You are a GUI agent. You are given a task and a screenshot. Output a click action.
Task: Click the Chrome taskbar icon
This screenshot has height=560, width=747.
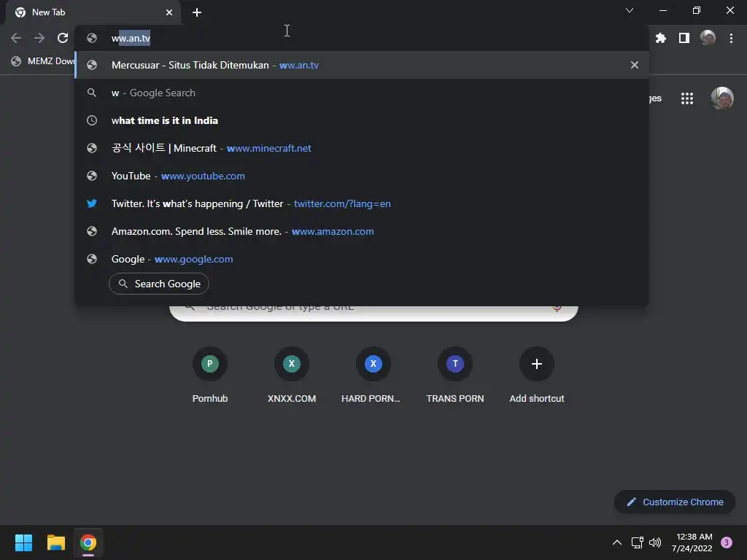[88, 542]
